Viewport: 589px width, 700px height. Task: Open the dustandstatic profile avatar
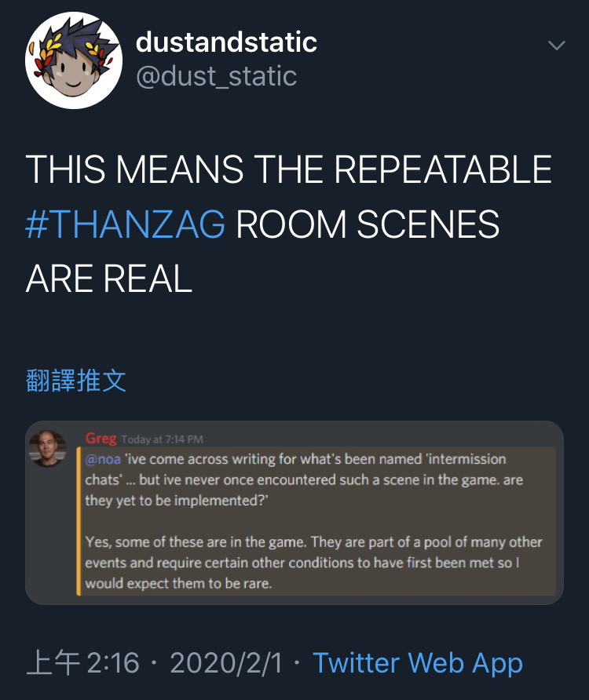[74, 60]
